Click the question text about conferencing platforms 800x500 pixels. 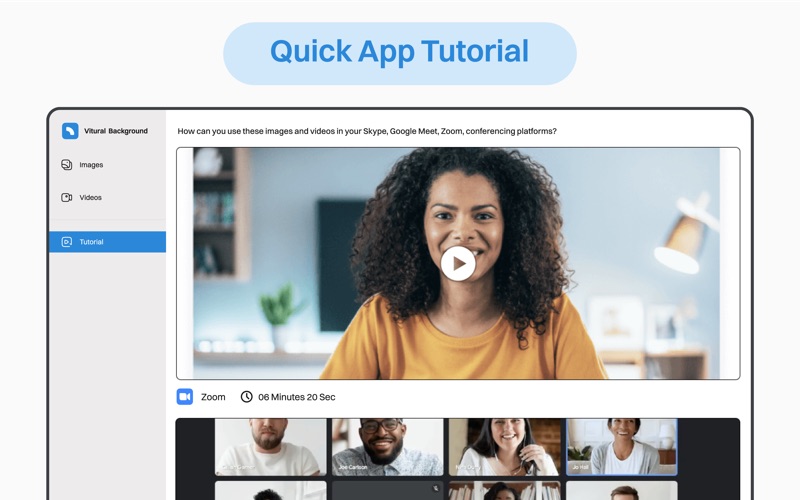tap(367, 131)
